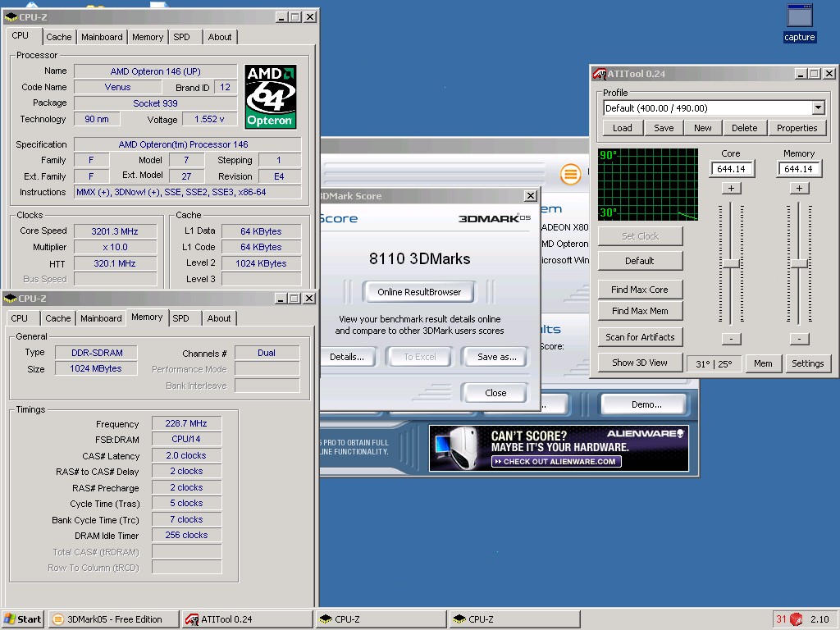Select the 'AMD Opteron 146 (UP)' name value
Viewport: 840px width, 630px height.
[155, 71]
